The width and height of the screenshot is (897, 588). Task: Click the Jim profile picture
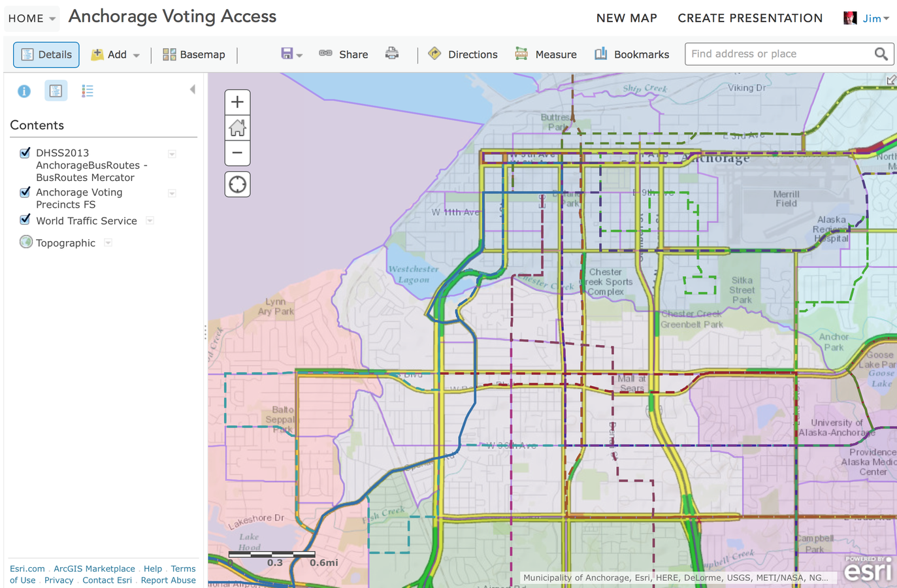pyautogui.click(x=850, y=18)
